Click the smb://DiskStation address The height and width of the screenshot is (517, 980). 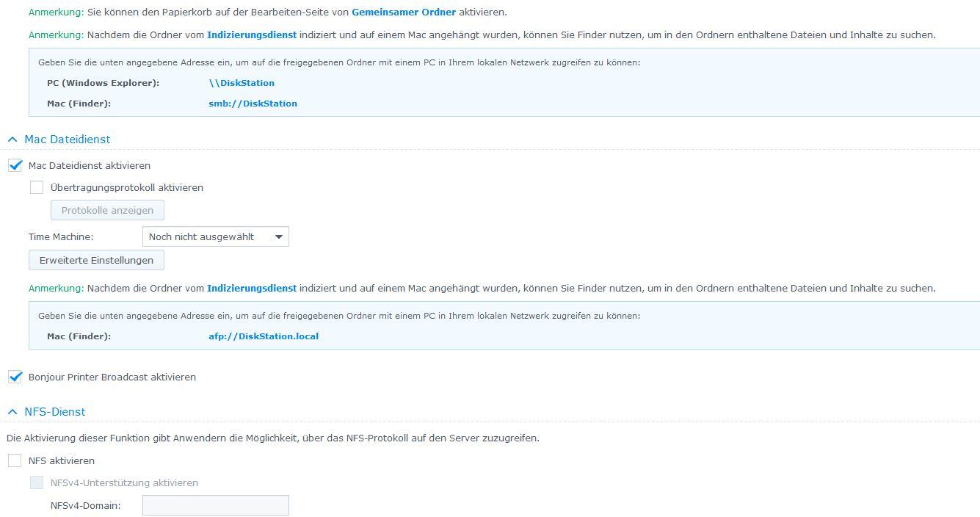pyautogui.click(x=253, y=104)
